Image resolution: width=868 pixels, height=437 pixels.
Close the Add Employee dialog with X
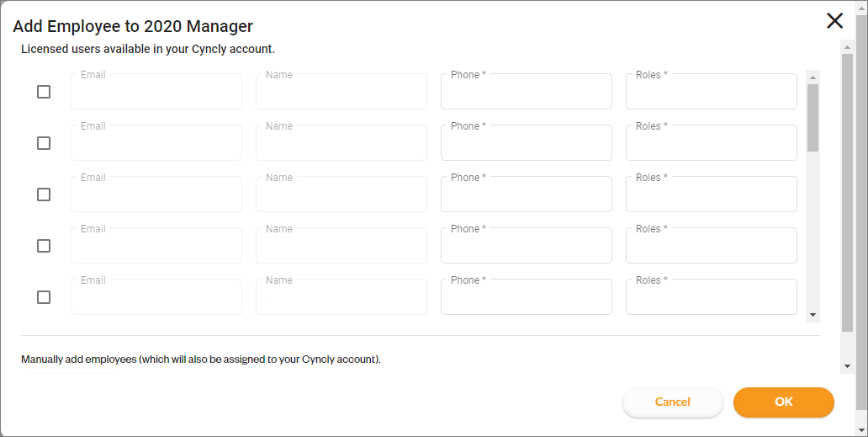(834, 21)
